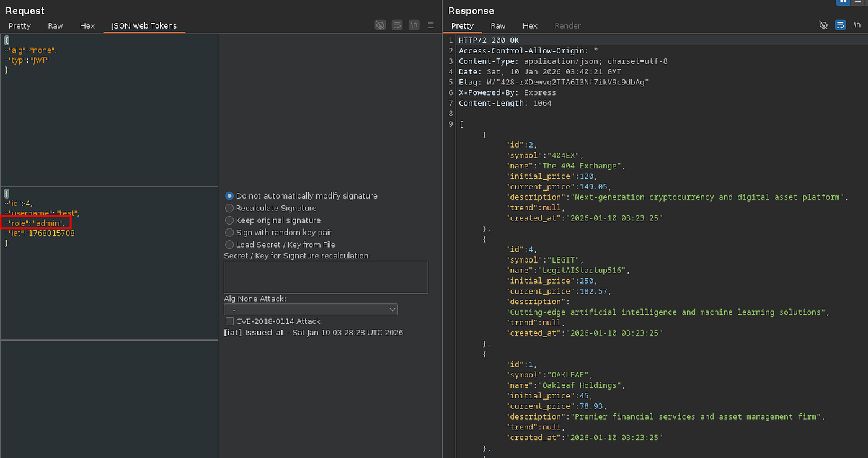Toggle word wrap icon in Response panel
This screenshot has width=868, height=458.
pyautogui.click(x=840, y=25)
